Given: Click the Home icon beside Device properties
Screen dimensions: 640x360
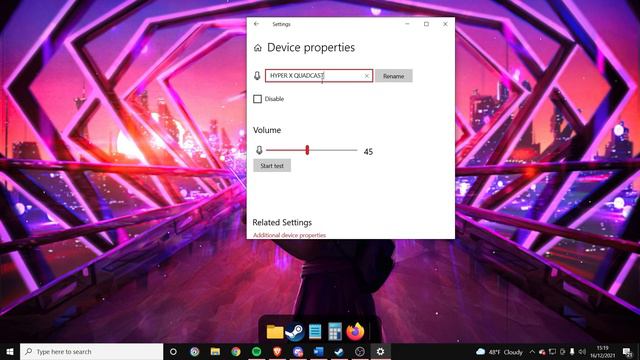Looking at the screenshot, I should pos(258,48).
